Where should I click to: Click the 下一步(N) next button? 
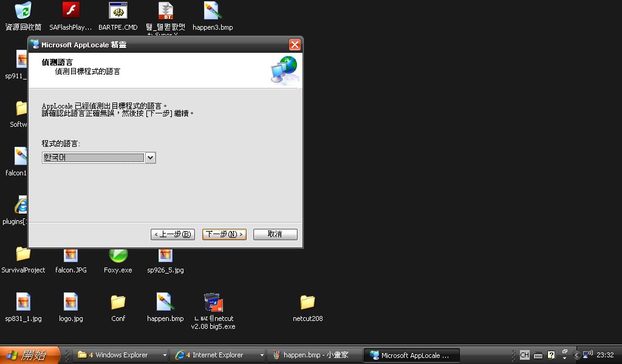click(224, 234)
